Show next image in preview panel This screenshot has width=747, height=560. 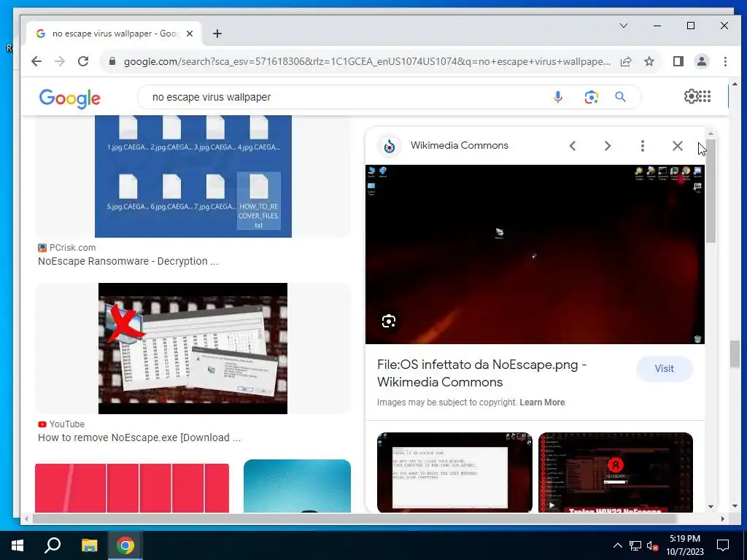pyautogui.click(x=608, y=146)
